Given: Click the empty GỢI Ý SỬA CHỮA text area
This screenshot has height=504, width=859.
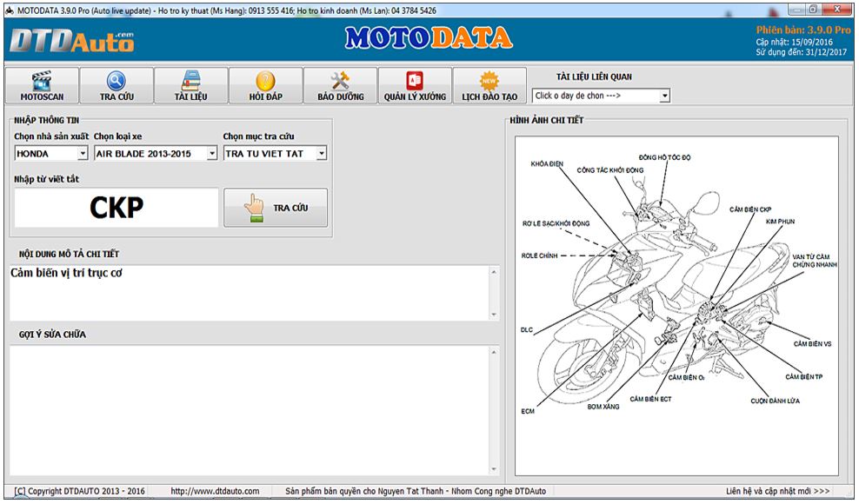Looking at the screenshot, I should (250, 410).
